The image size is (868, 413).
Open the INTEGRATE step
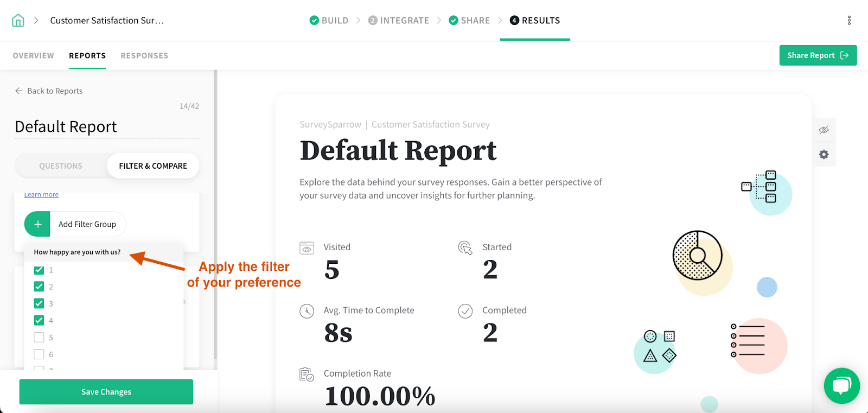[398, 21]
